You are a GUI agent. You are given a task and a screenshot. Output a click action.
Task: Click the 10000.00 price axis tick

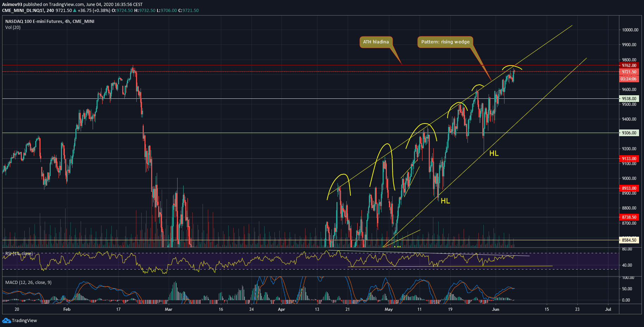tap(630, 30)
